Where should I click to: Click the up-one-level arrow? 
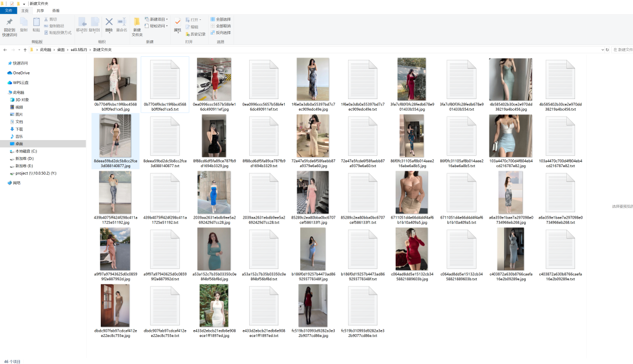pyautogui.click(x=25, y=50)
